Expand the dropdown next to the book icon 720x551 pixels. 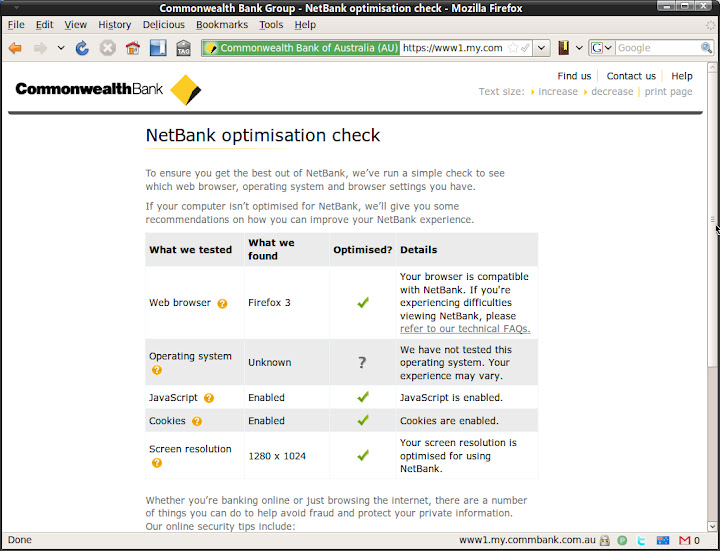pos(579,48)
